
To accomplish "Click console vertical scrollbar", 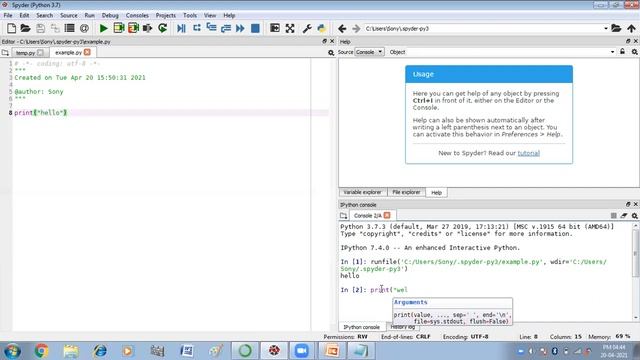I will click(x=636, y=271).
